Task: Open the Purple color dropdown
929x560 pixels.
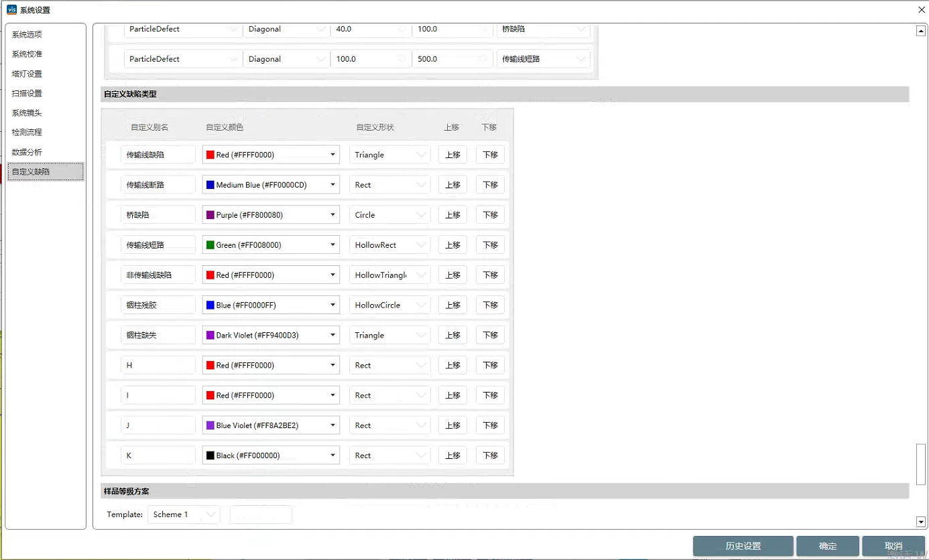Action: coord(271,215)
